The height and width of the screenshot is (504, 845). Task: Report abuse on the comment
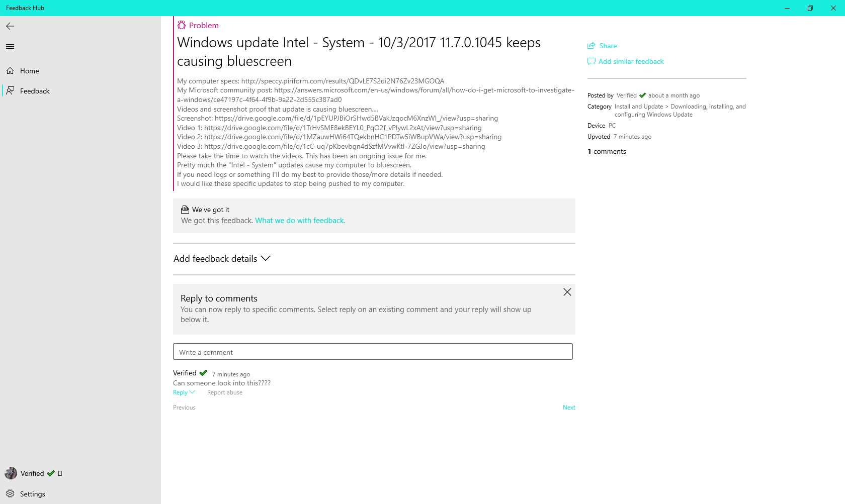[x=225, y=392]
